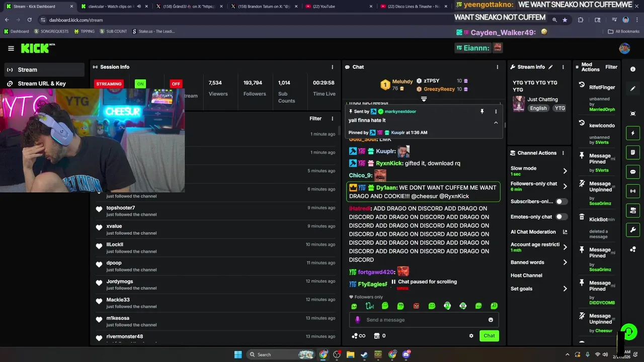
Task: Open the Mod Actions Filter
Action: click(x=611, y=67)
